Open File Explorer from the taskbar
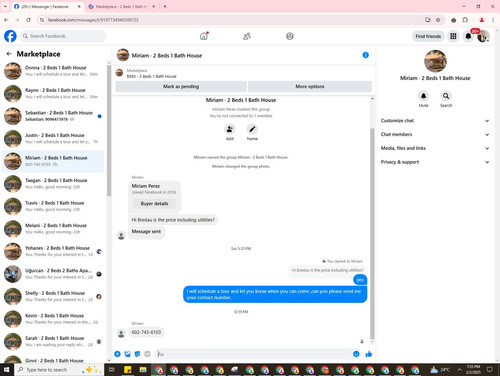The image size is (500, 376). pyautogui.click(x=143, y=370)
